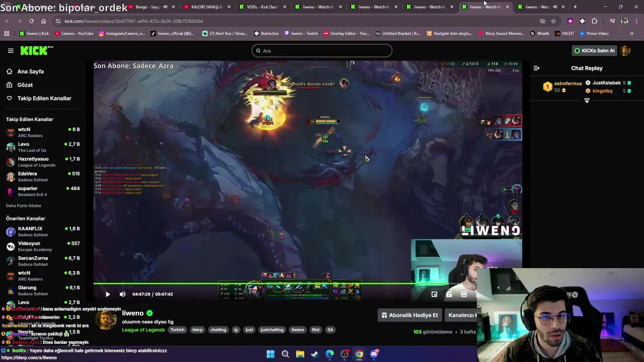Click the kick.com address bar URL
This screenshot has width=644, height=362.
point(134,21)
